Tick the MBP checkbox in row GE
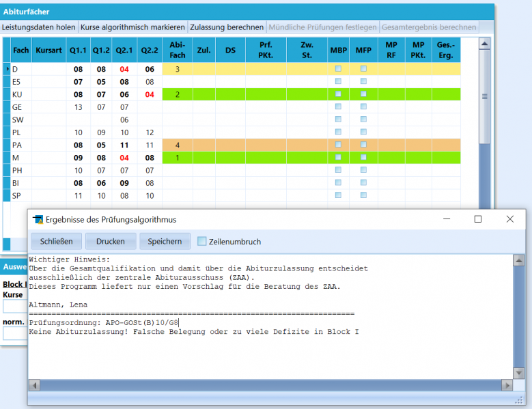 [338, 107]
